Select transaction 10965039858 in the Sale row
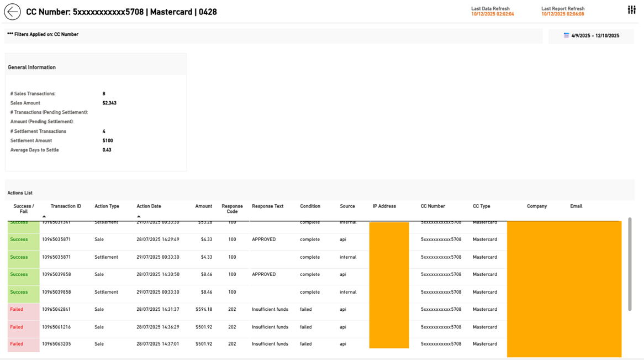 [x=56, y=274]
